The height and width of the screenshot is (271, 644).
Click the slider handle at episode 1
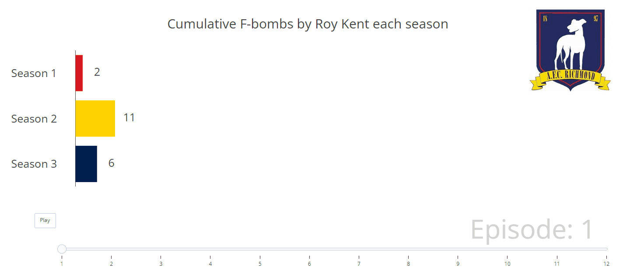(x=62, y=249)
